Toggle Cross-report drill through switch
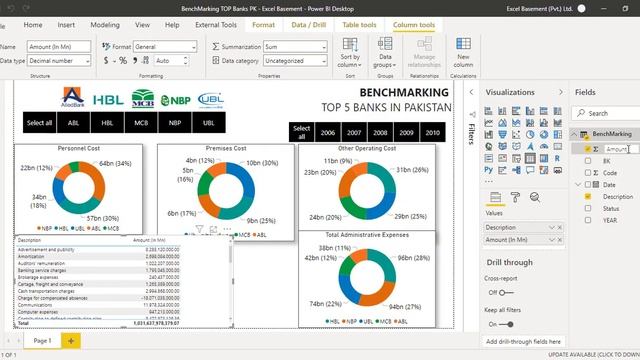The width and height of the screenshot is (640, 360). (506, 292)
